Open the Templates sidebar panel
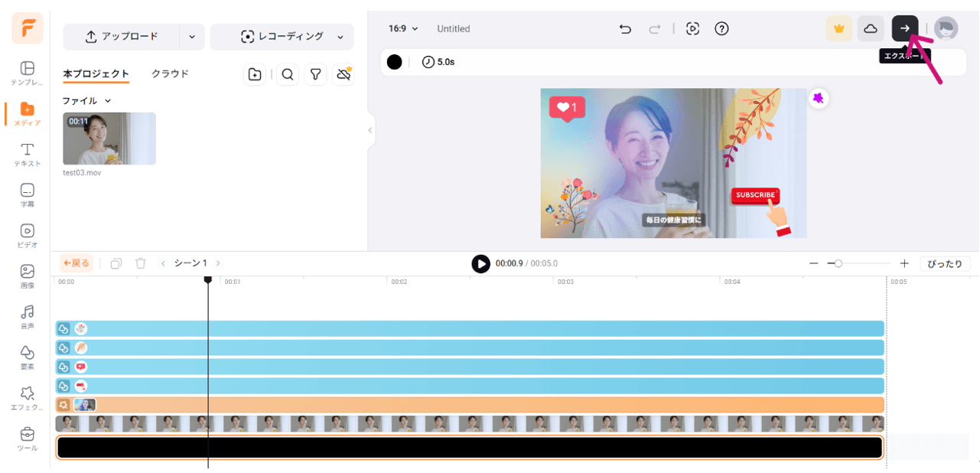 (27, 73)
